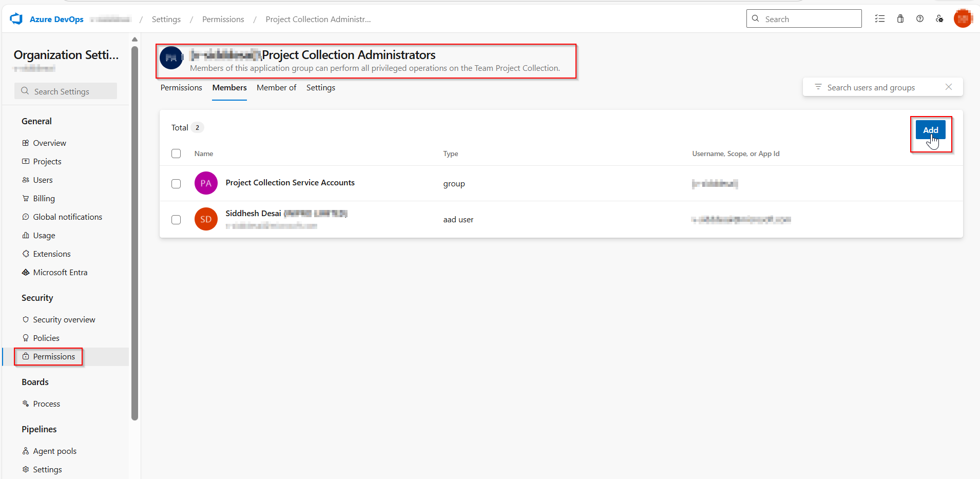Image resolution: width=980 pixels, height=479 pixels.
Task: Open the group Settings tab
Action: (x=321, y=88)
